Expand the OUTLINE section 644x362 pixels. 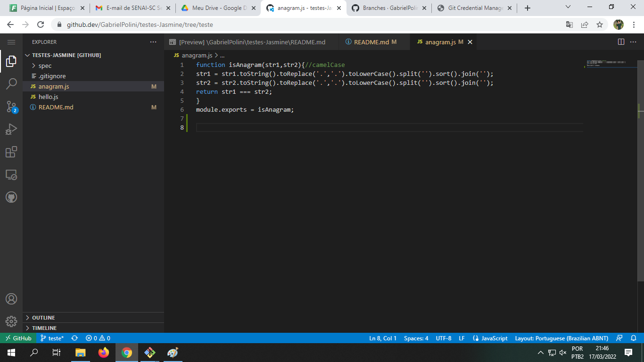93,318
